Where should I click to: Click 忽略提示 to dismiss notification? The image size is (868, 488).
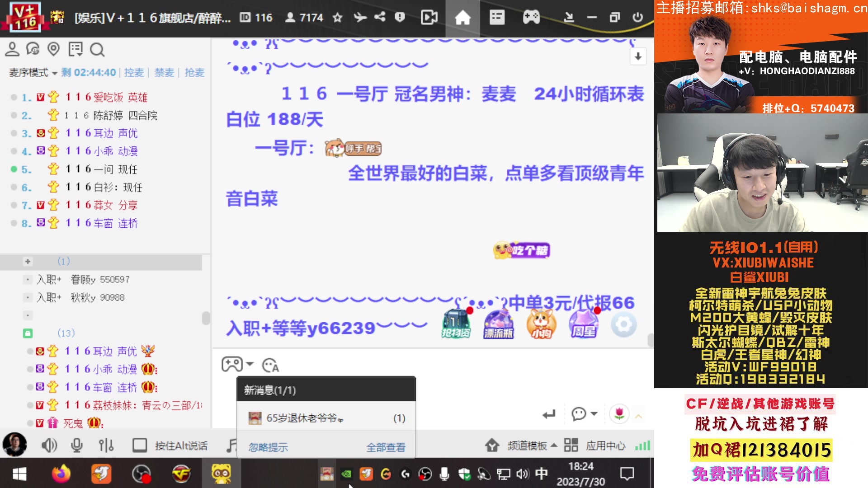click(268, 447)
